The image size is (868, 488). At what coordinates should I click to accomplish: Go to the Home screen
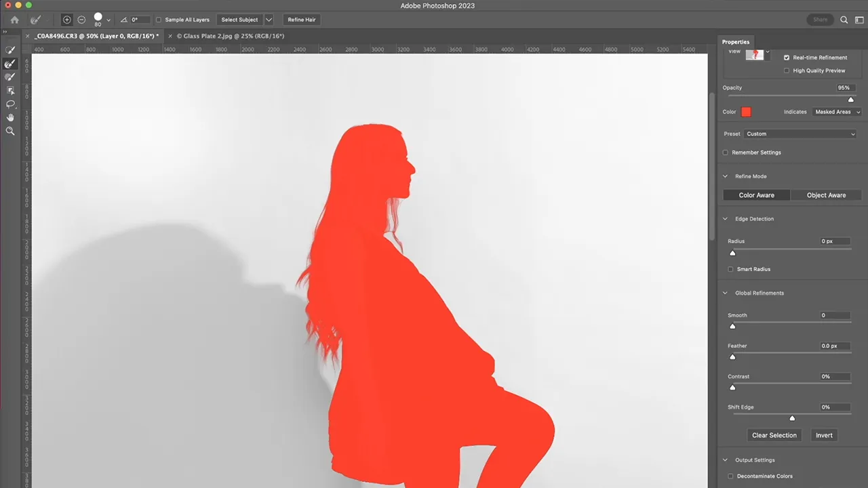pos(14,20)
